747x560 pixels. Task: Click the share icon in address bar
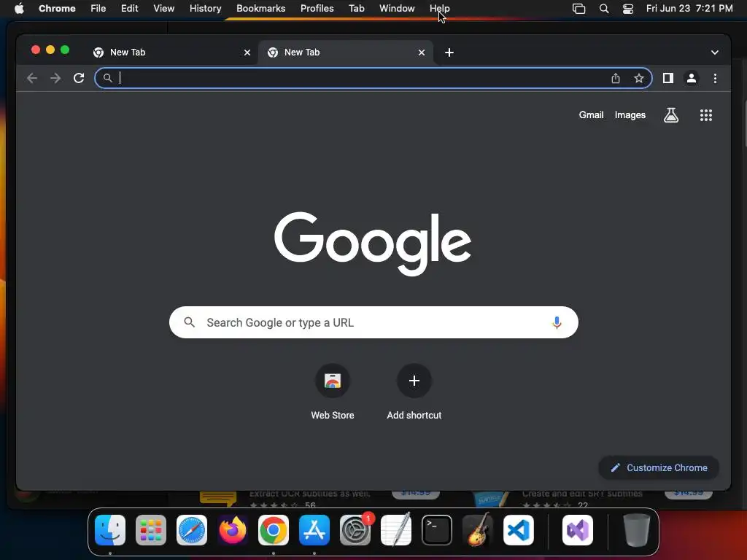(616, 78)
